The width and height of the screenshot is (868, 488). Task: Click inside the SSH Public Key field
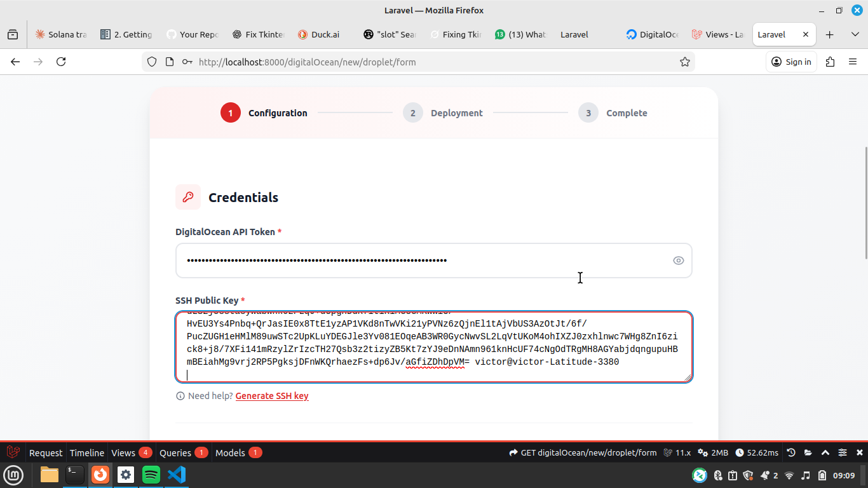[x=434, y=346]
